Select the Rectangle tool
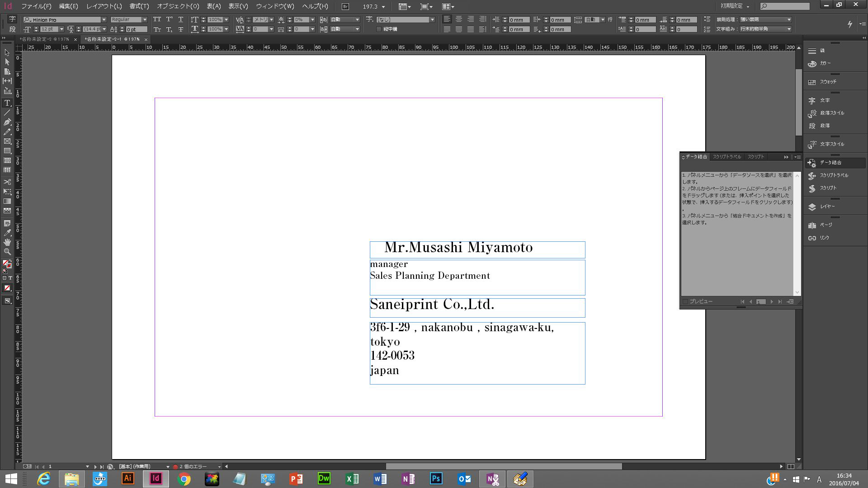This screenshot has height=488, width=868. 7,151
